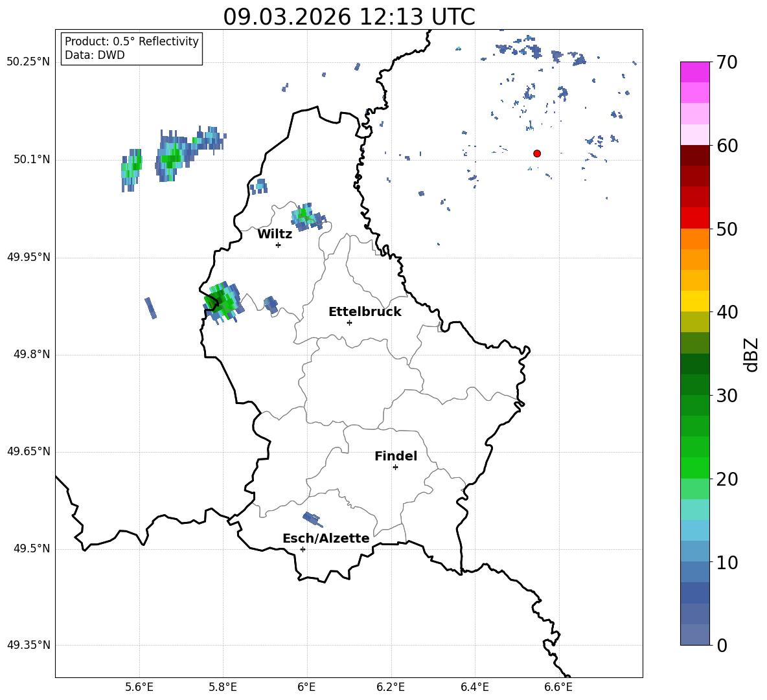Click the 5.6°E longitude label
767x700 pixels.
pos(139,687)
